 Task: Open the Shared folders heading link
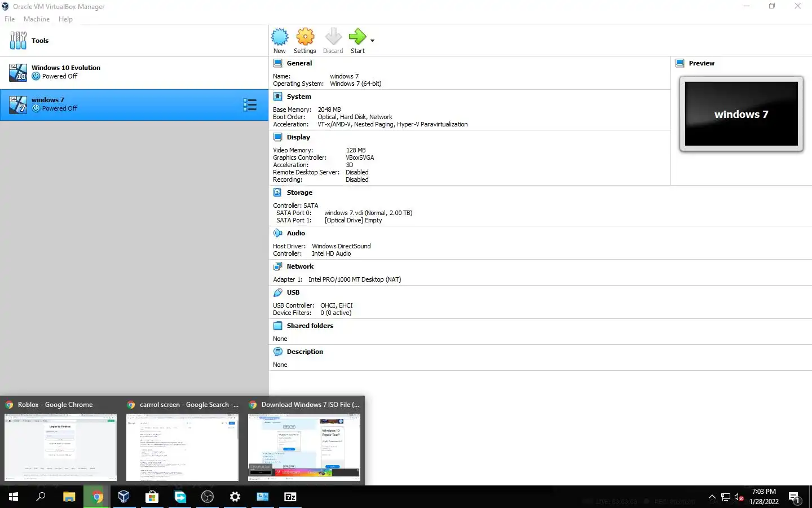[x=310, y=326]
